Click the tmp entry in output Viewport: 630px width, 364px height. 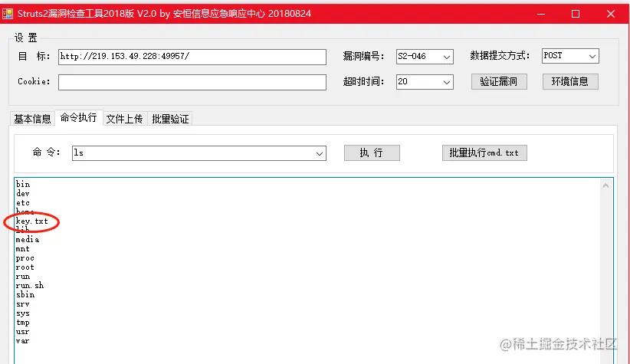pyautogui.click(x=23, y=323)
